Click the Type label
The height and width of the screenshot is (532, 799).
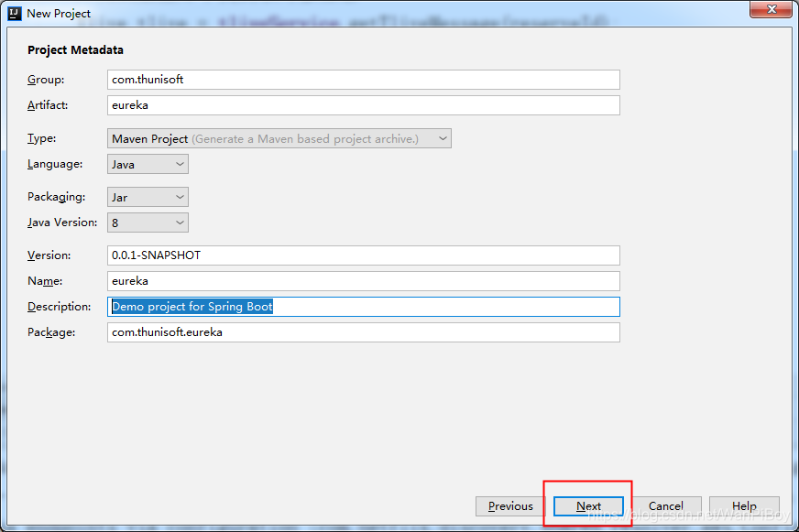pos(42,138)
